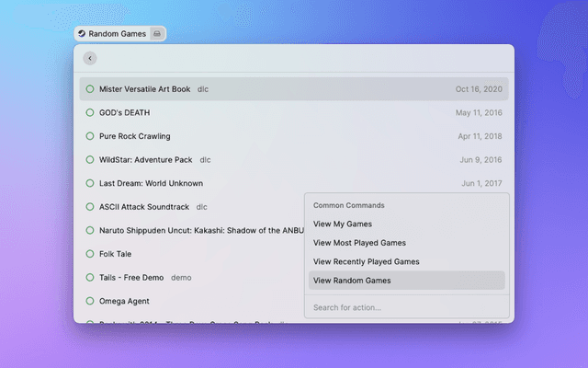This screenshot has height=368, width=588.
Task: Select View My Games command
Action: [343, 224]
